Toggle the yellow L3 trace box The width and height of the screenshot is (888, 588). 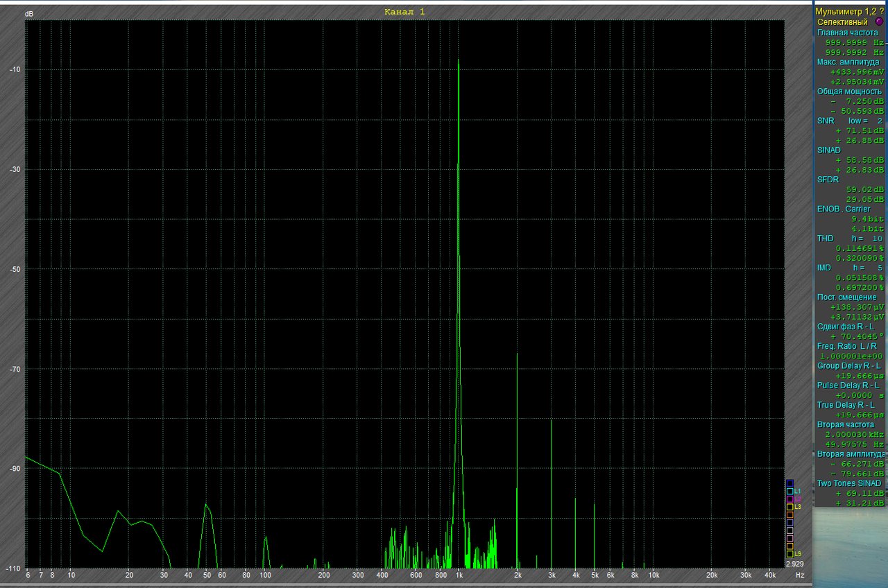789,507
